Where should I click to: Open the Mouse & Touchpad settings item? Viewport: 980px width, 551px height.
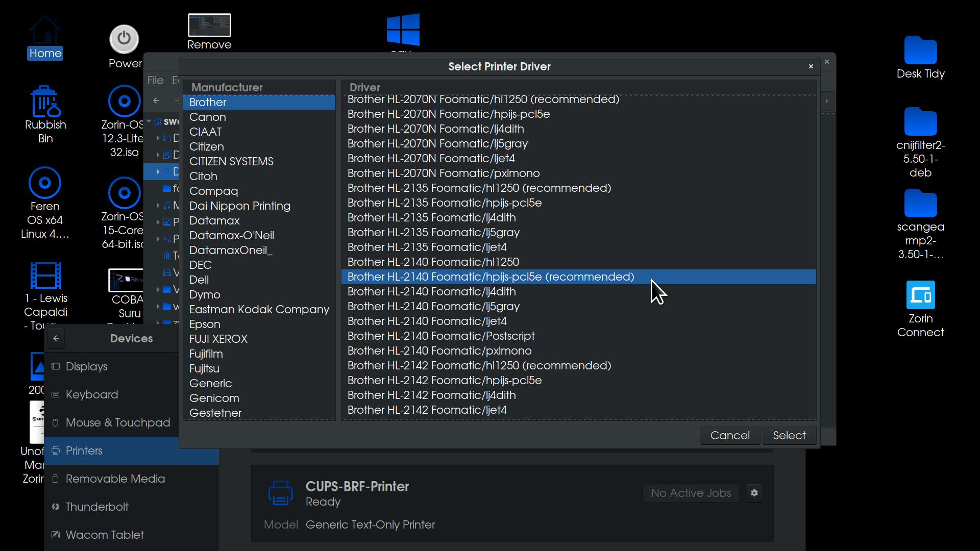coord(117,422)
